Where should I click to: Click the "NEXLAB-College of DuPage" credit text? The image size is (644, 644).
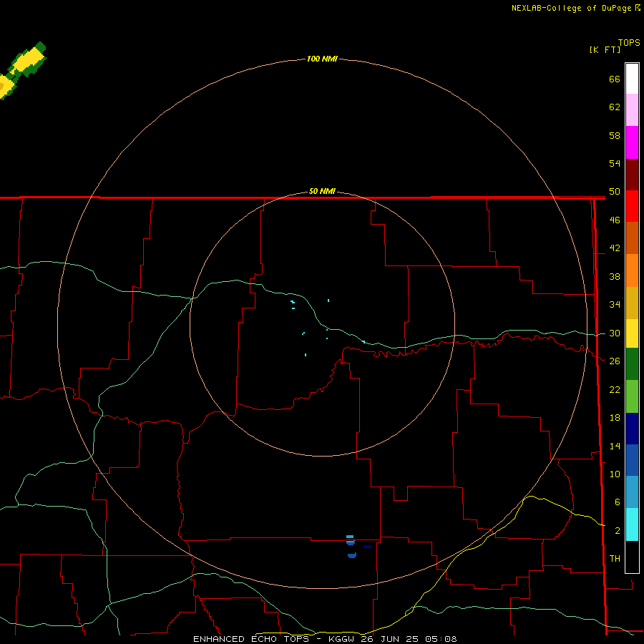572,8
